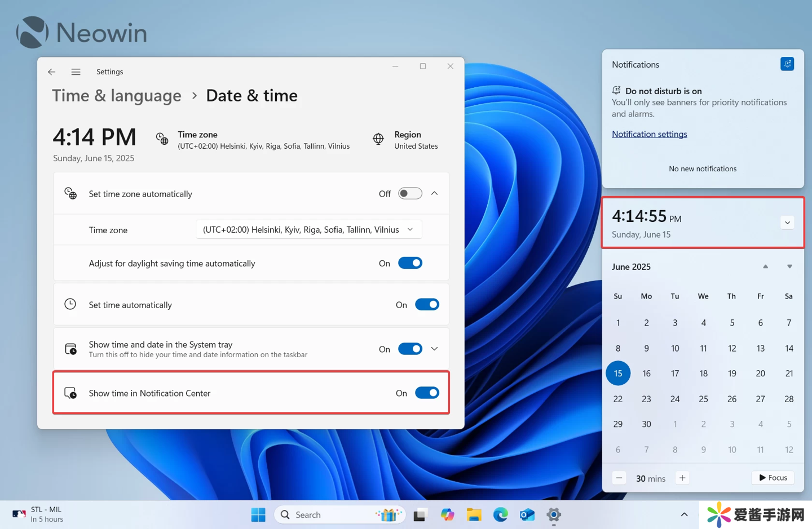The image size is (812, 529).
Task: Click the Windows Start button
Action: click(258, 514)
